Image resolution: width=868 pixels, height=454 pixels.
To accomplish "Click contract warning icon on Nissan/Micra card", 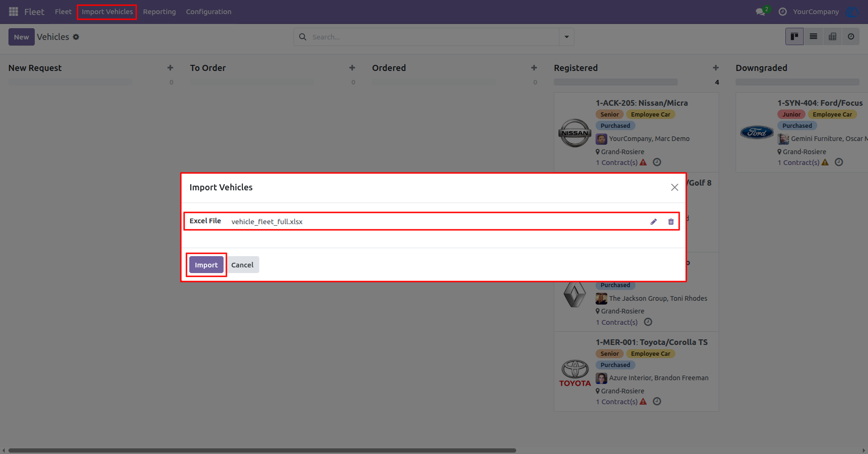I will 643,162.
